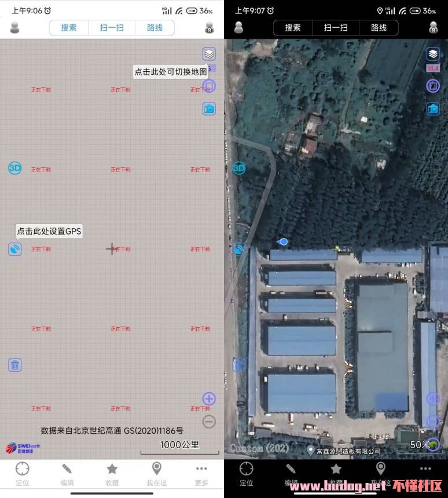Tap the map layers icon in right satellite screen
The image size is (448, 498).
click(433, 54)
